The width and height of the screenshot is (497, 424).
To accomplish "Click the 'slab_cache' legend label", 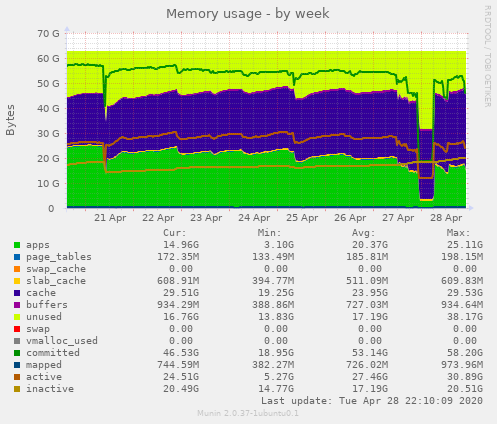I will tap(56, 281).
